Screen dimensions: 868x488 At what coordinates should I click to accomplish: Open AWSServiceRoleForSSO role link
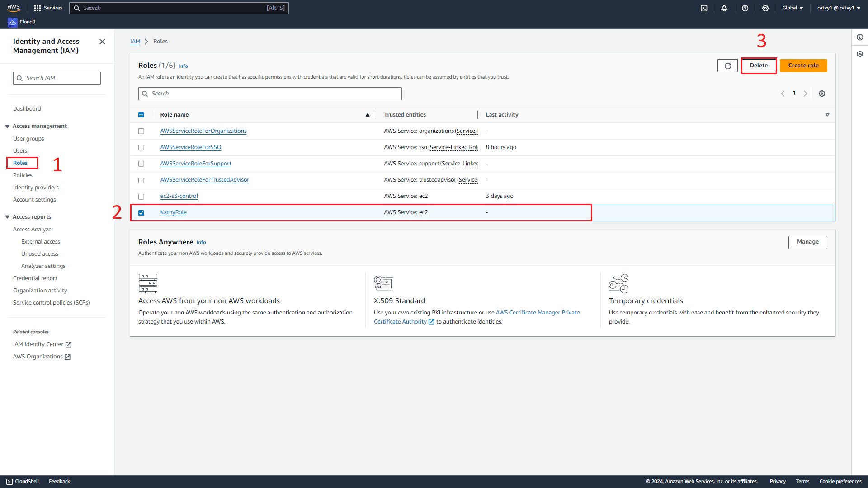pos(191,147)
